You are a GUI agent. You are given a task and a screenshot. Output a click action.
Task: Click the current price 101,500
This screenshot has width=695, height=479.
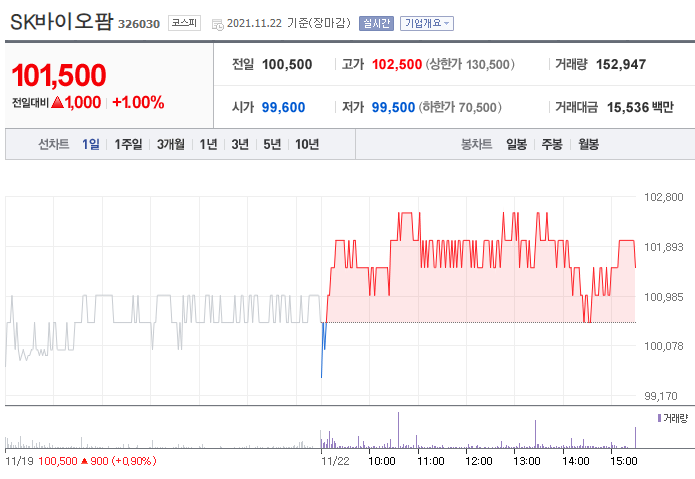point(59,75)
